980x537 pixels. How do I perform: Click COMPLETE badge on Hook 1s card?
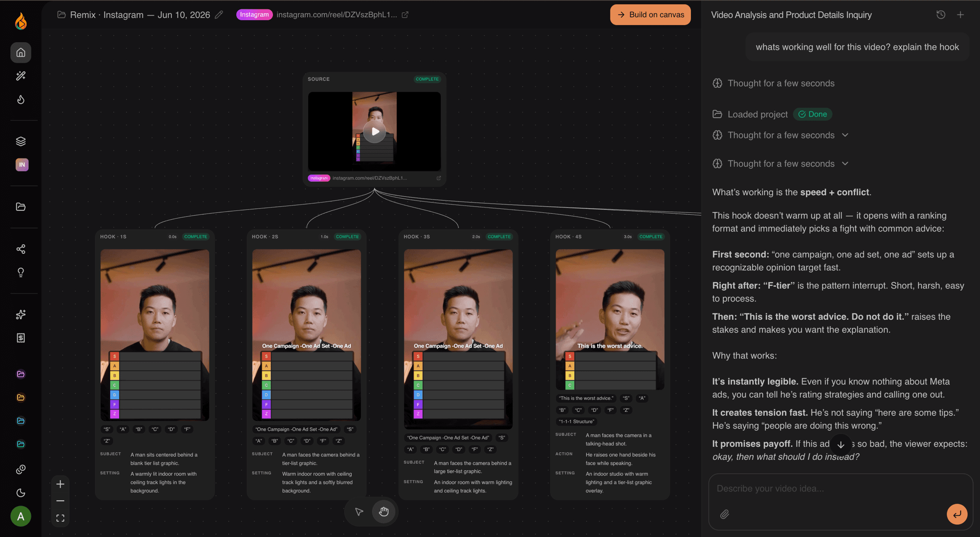tap(196, 237)
